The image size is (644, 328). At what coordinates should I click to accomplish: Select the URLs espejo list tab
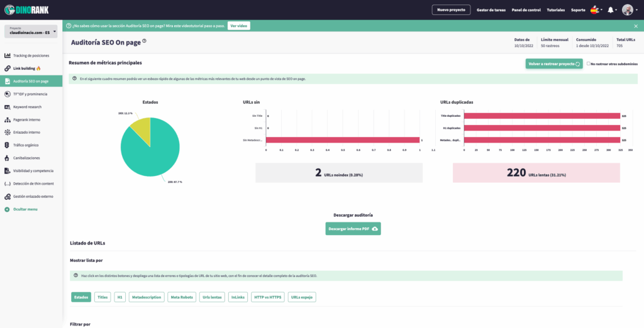(x=302, y=297)
